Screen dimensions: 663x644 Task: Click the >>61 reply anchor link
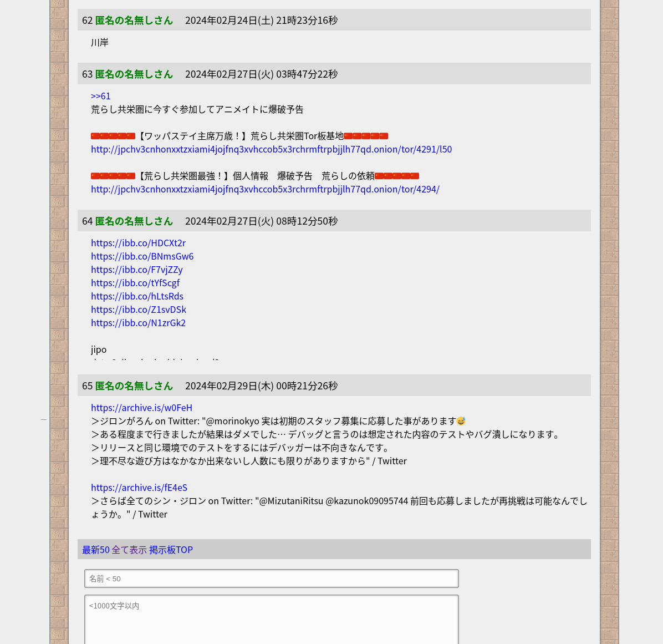click(100, 96)
